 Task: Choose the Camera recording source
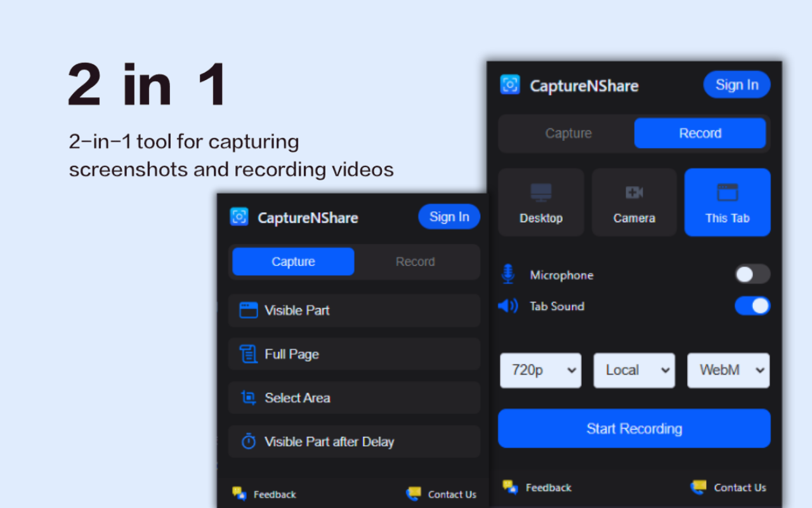coord(634,202)
